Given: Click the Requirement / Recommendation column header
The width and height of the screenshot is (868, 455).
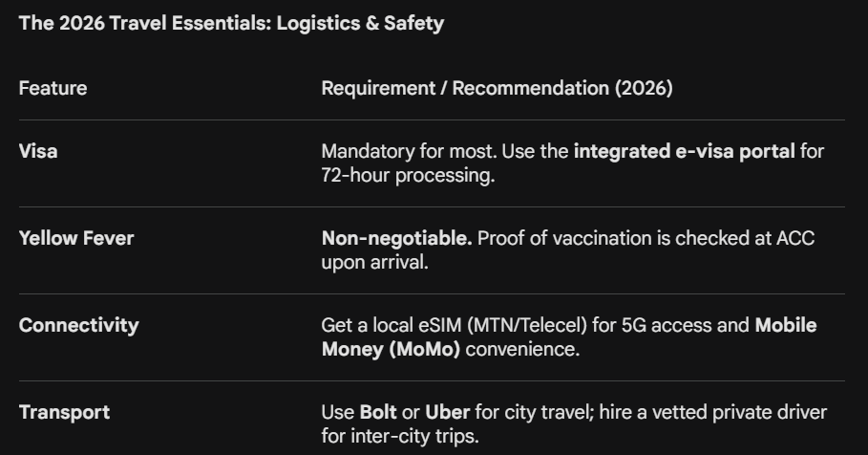Looking at the screenshot, I should tap(497, 89).
